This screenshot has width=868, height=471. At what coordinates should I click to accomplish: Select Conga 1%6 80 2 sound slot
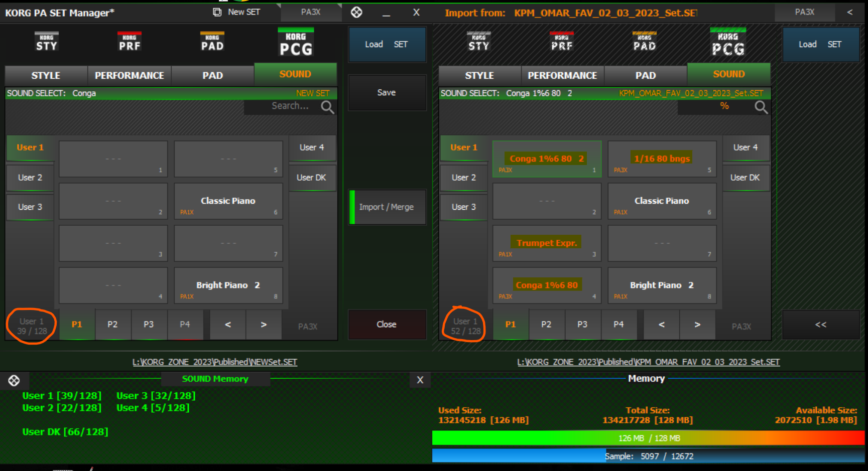pos(547,159)
